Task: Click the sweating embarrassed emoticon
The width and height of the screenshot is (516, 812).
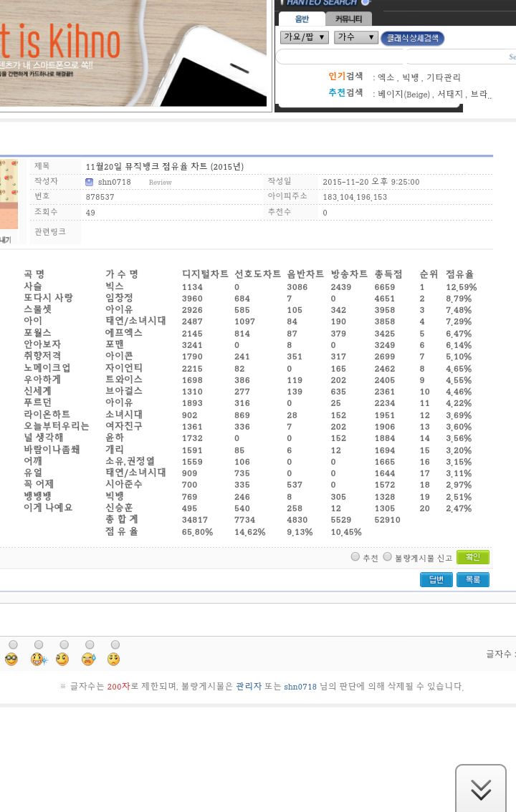Action: 89,659
